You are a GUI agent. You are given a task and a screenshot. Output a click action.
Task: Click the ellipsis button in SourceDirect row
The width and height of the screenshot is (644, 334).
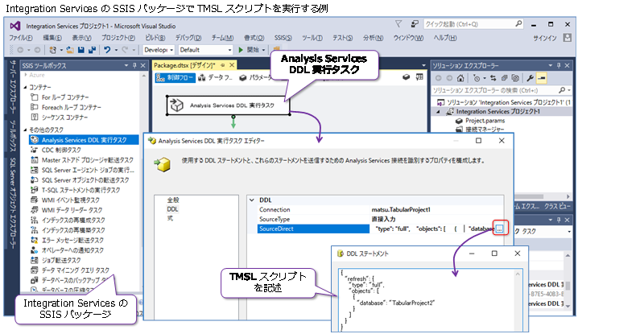pos(499,229)
